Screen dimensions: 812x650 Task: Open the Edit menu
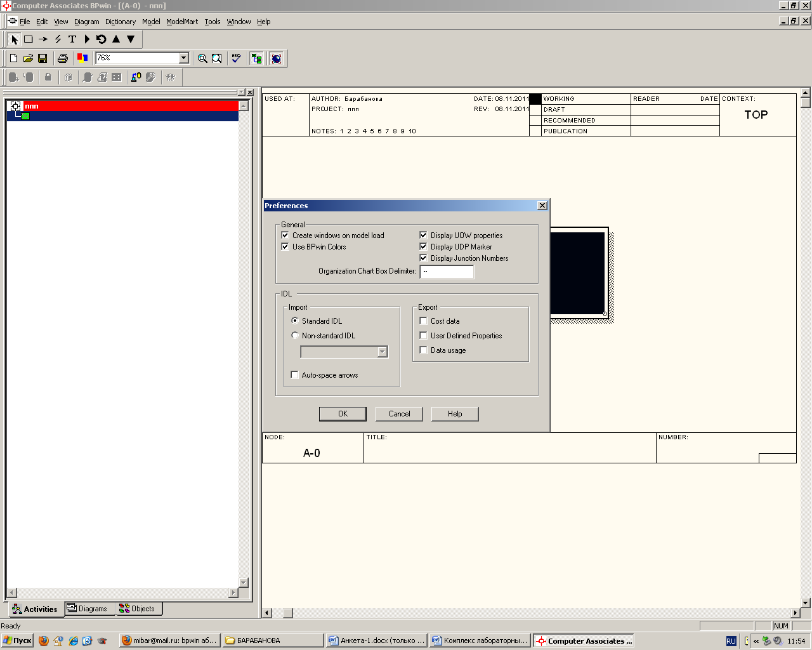click(x=42, y=22)
